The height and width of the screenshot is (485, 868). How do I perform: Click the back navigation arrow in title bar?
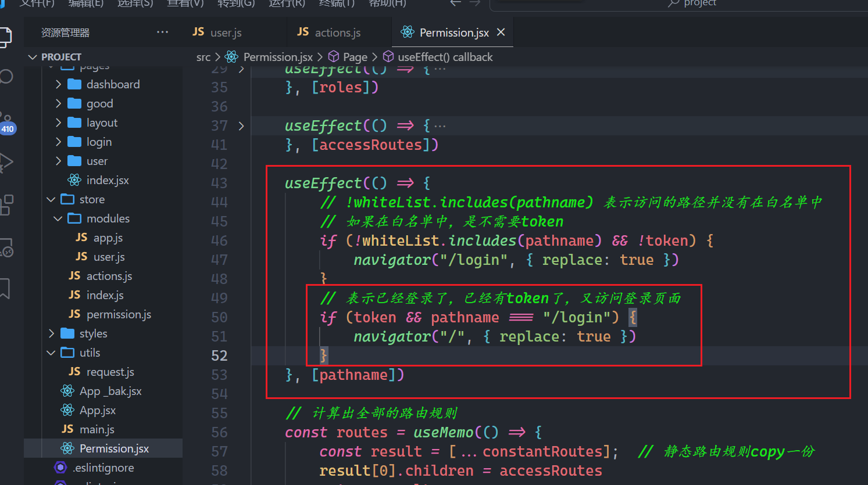pyautogui.click(x=455, y=3)
